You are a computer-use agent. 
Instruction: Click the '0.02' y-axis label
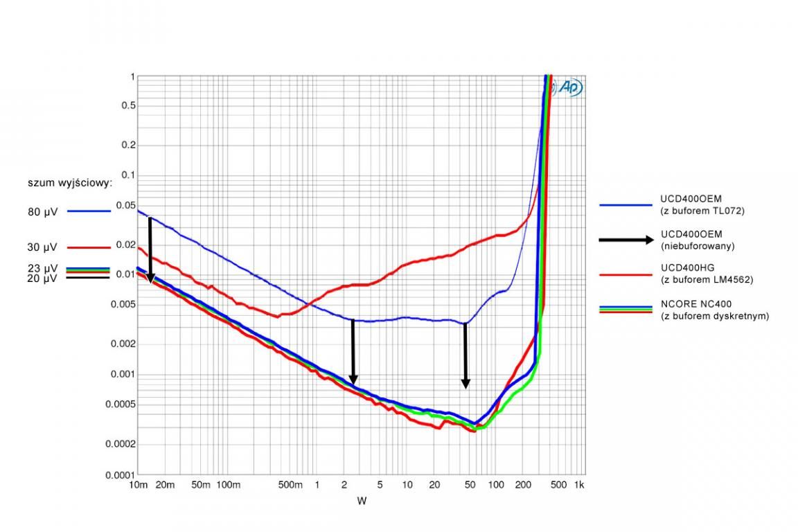126,245
